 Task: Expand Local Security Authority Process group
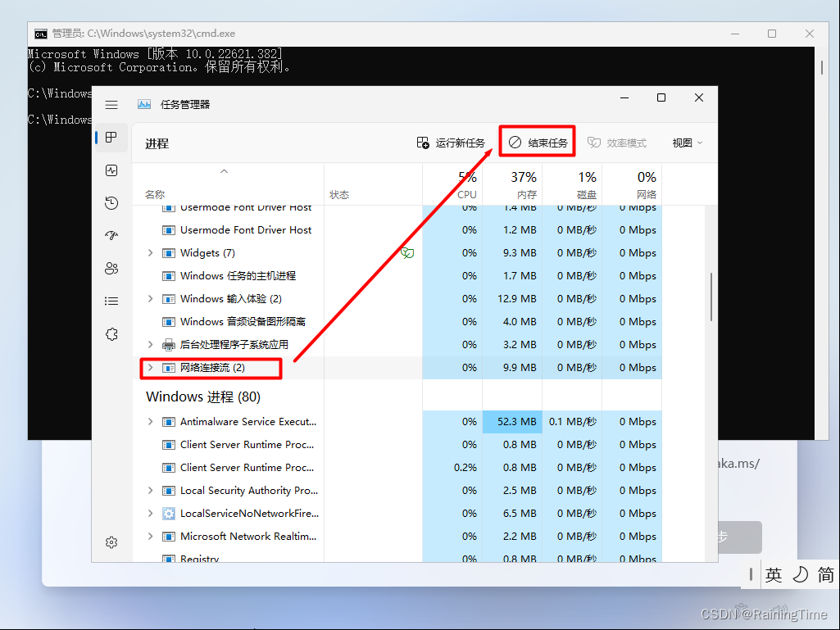pyautogui.click(x=151, y=490)
